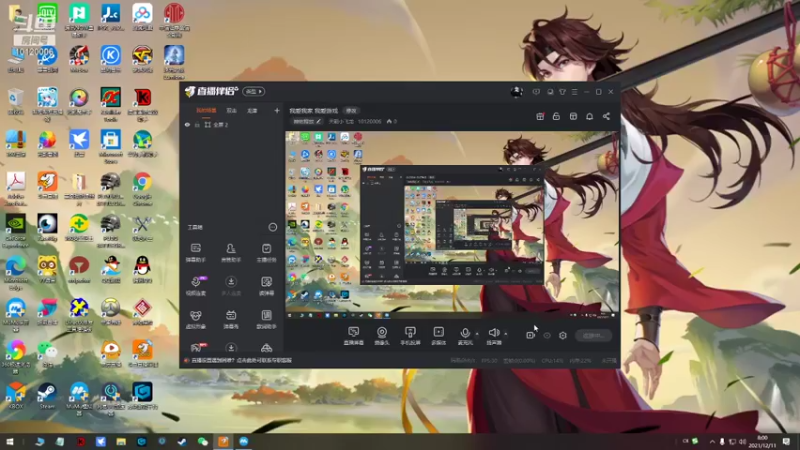Click the shirt skin icon in the title bar
Viewport: 800px width, 450px height.
pos(562,92)
